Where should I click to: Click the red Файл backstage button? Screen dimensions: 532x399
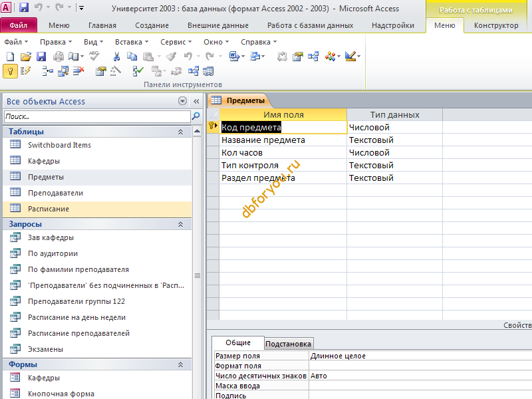click(x=19, y=25)
